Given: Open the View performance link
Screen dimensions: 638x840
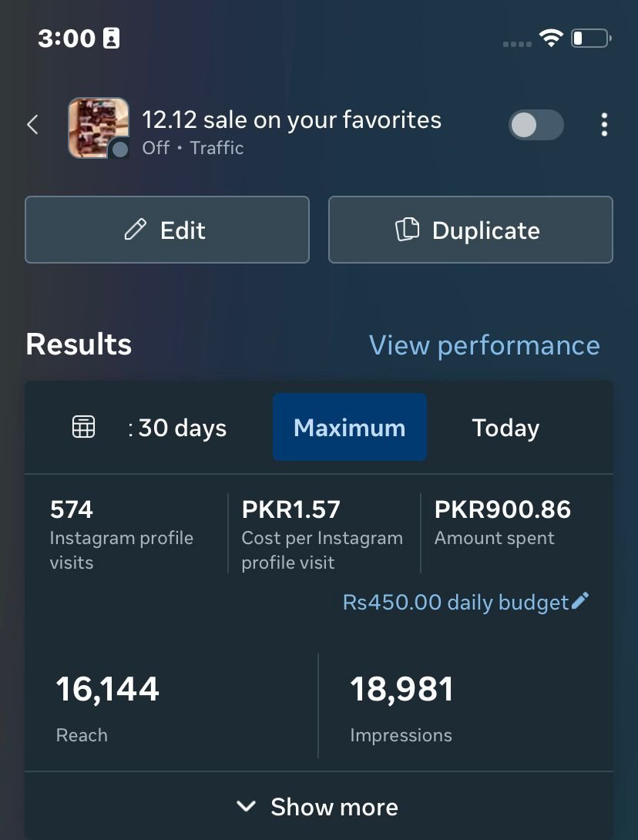Looking at the screenshot, I should pos(484,345).
